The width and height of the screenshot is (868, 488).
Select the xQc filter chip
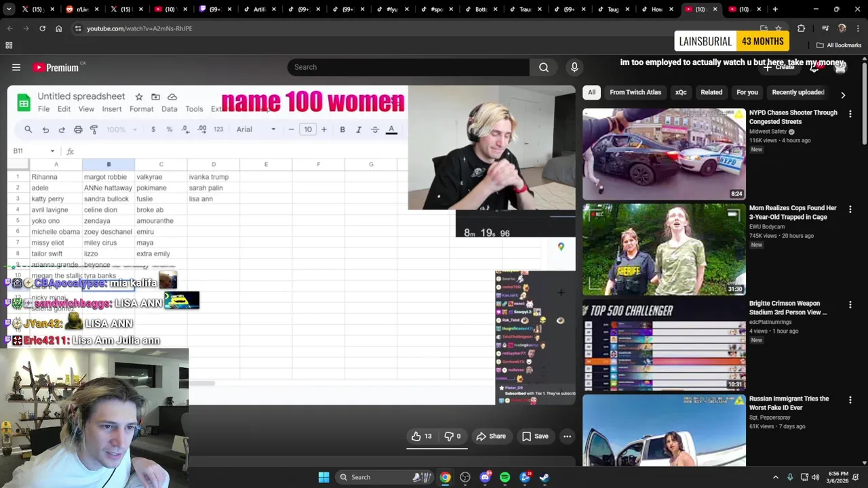click(681, 92)
